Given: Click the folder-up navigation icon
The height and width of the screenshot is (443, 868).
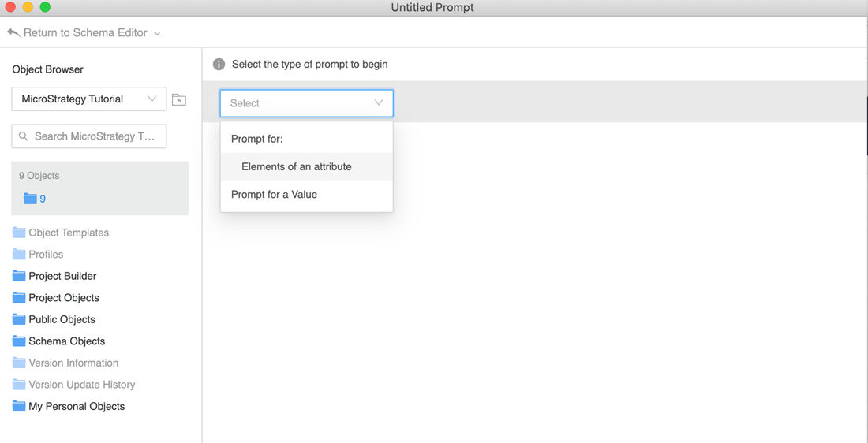Looking at the screenshot, I should point(179,99).
